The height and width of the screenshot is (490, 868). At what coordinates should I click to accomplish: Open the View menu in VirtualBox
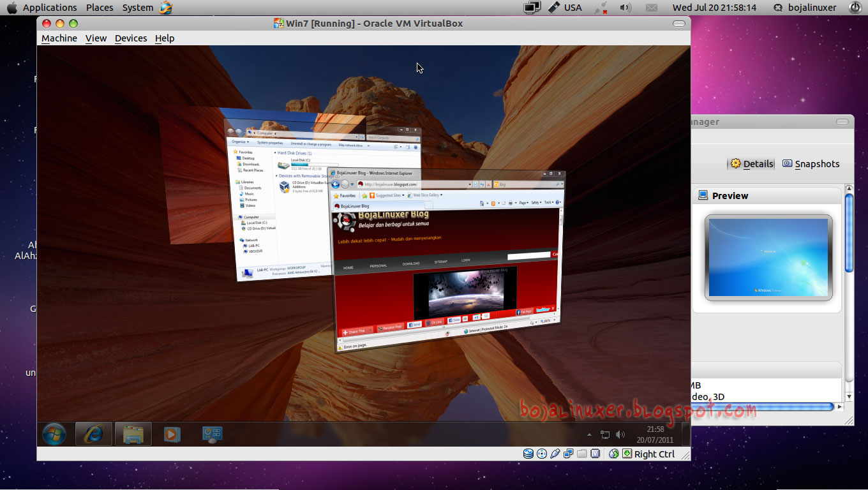(x=96, y=38)
